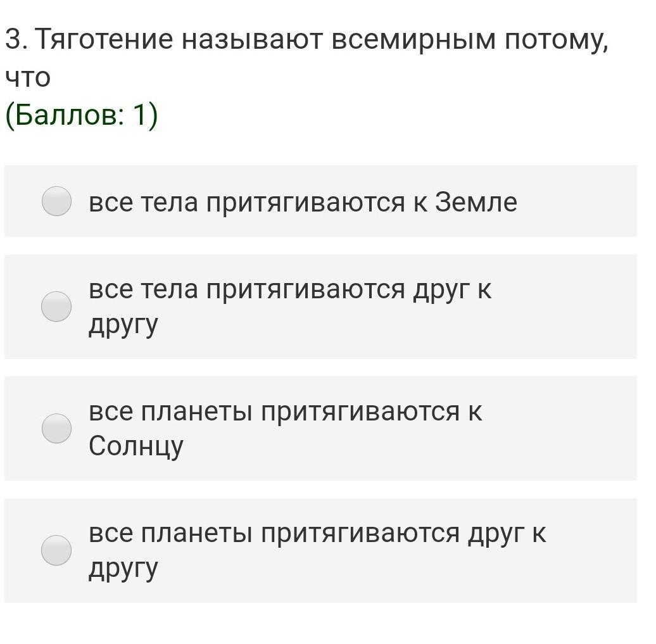
Task: Click answer text «все тела притягиваются друг к другу»
Action: [x=290, y=306]
